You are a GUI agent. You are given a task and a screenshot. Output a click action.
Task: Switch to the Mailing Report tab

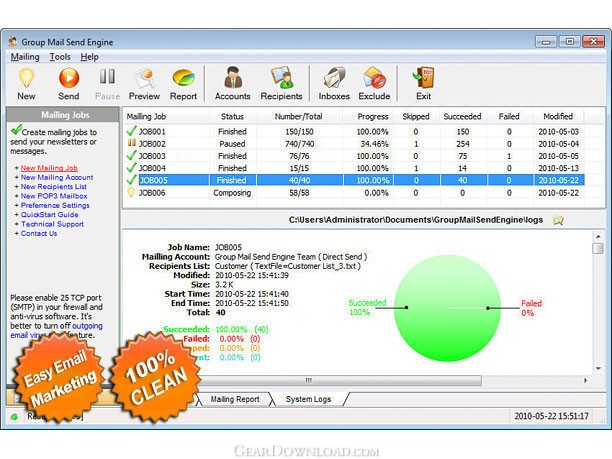[x=235, y=399]
